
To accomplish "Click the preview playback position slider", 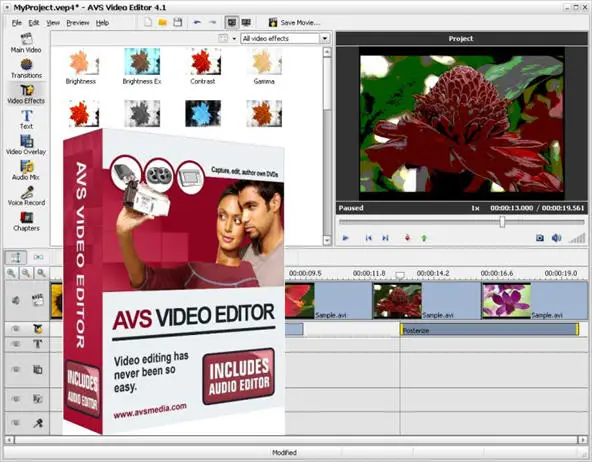I will click(461, 222).
